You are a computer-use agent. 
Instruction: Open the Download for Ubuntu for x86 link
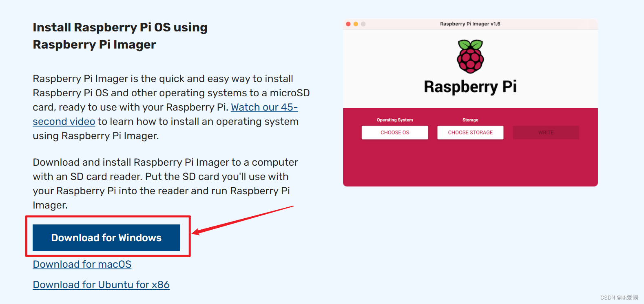click(x=101, y=285)
